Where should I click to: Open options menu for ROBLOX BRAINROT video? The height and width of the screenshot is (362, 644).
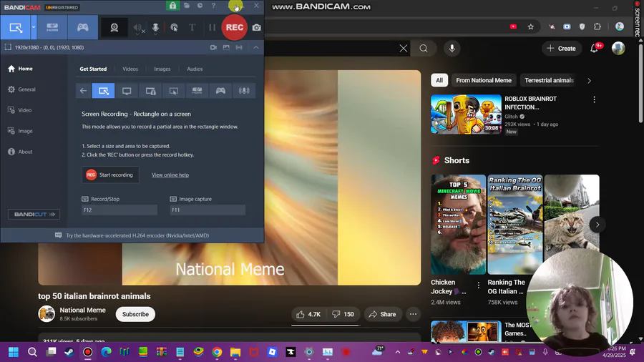[x=594, y=99]
